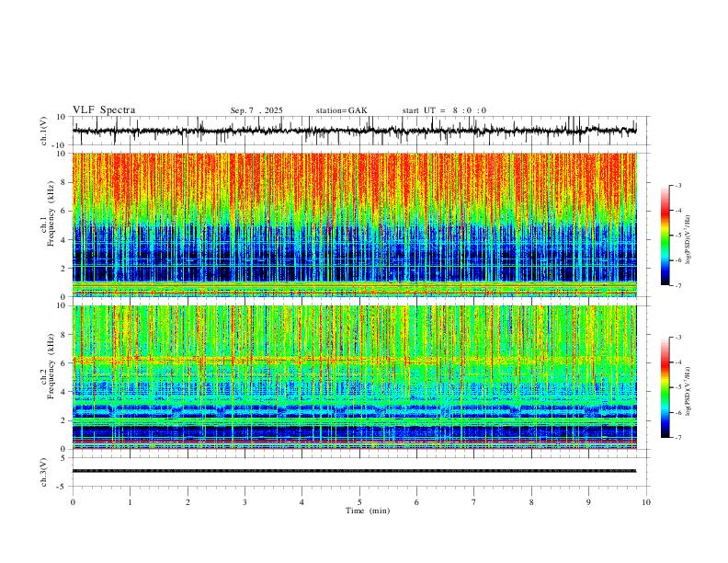Click the 'station=GAK' label

[x=341, y=110]
